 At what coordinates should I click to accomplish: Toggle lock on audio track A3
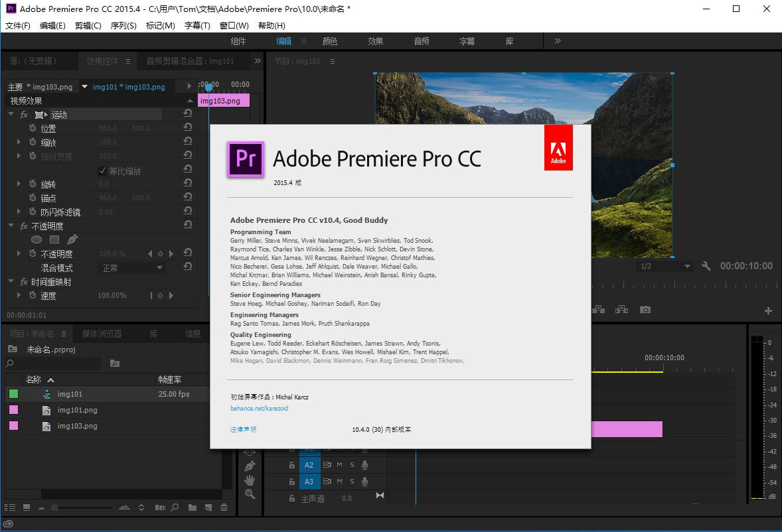pyautogui.click(x=291, y=482)
